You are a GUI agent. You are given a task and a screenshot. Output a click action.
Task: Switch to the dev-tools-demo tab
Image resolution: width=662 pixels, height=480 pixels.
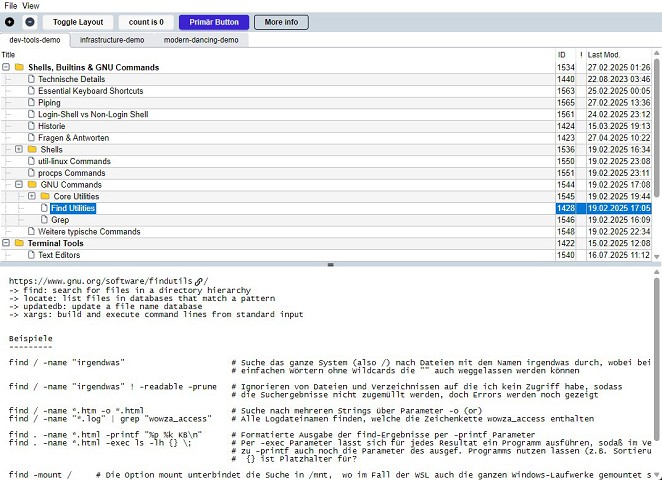click(x=35, y=40)
